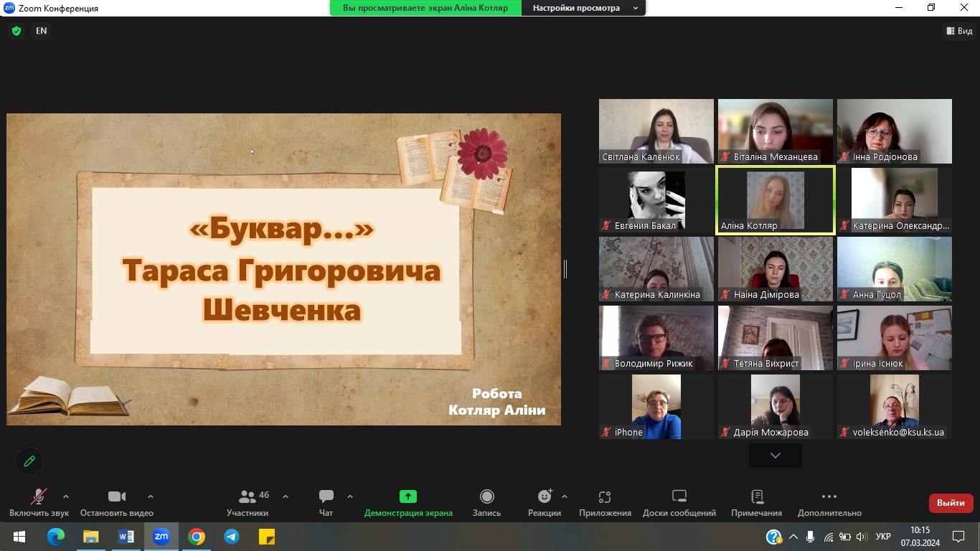The height and width of the screenshot is (551, 980).
Task: Click the Дополнительно more options icon
Action: 829,502
